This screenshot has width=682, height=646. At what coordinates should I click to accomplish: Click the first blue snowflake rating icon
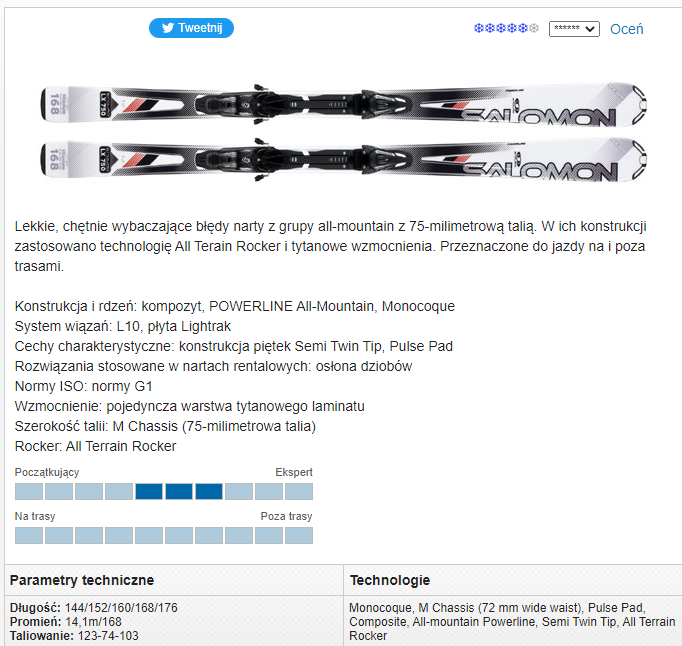[x=478, y=28]
